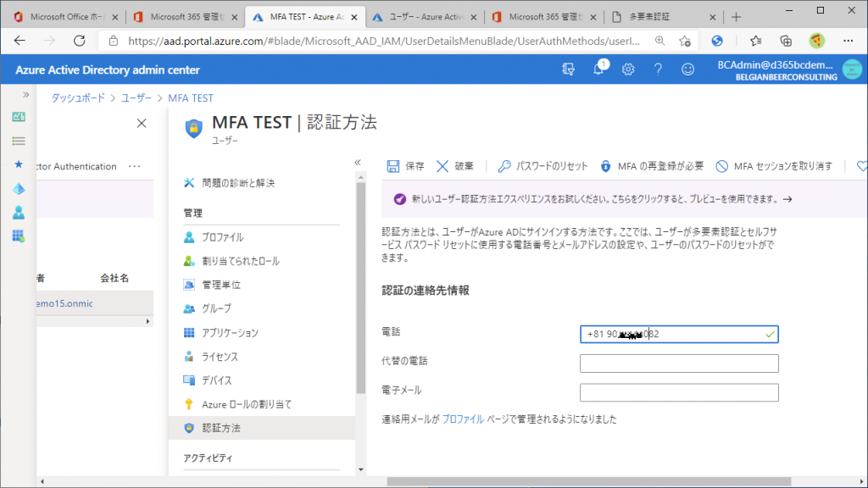Screen dimensions: 868x488
Task: Click MFA の再登録が必要 button
Action: [x=652, y=166]
